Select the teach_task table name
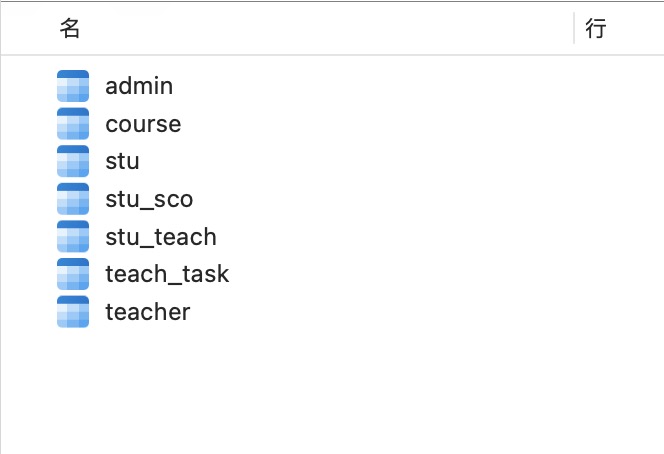 pyautogui.click(x=167, y=274)
